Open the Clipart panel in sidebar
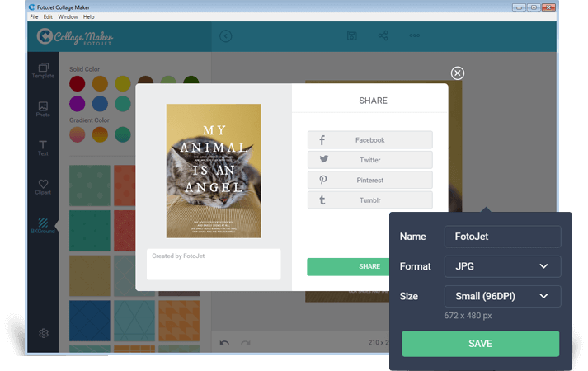This screenshot has height=371, width=588. tap(43, 187)
